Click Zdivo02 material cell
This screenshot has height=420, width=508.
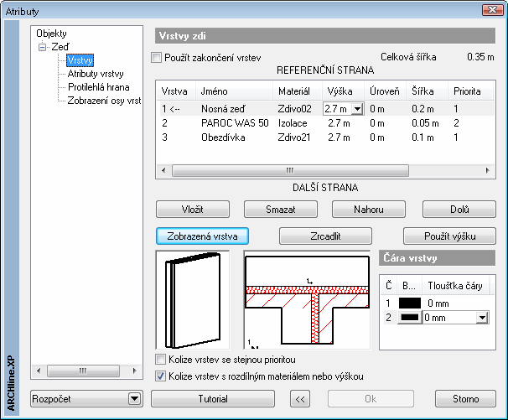pos(294,109)
